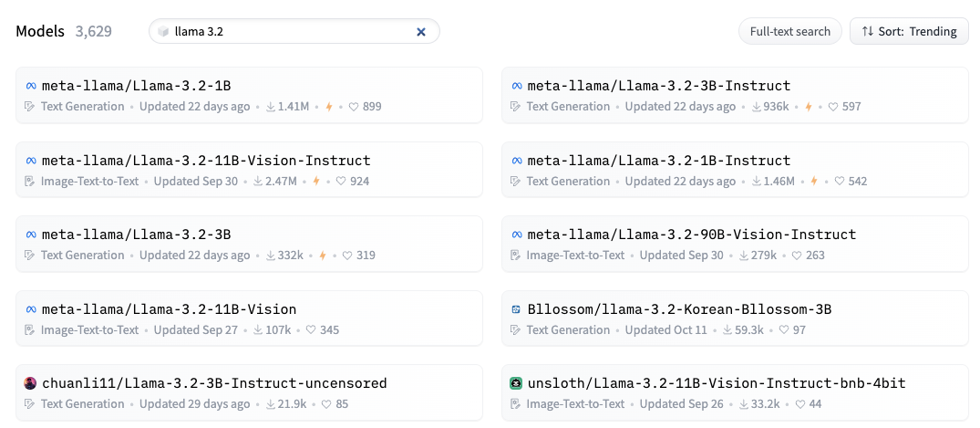Clear the llama 3.2 search text
The image size is (980, 428).
(x=421, y=32)
